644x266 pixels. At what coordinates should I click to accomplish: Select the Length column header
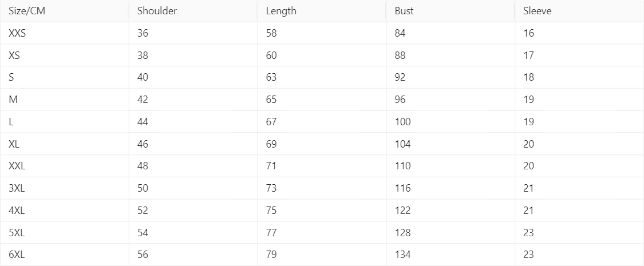tap(281, 11)
